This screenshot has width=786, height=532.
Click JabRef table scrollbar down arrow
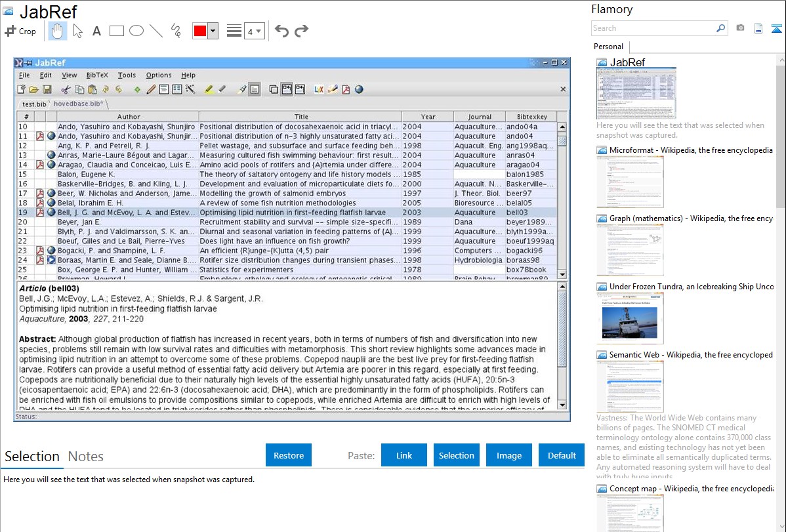(x=562, y=274)
